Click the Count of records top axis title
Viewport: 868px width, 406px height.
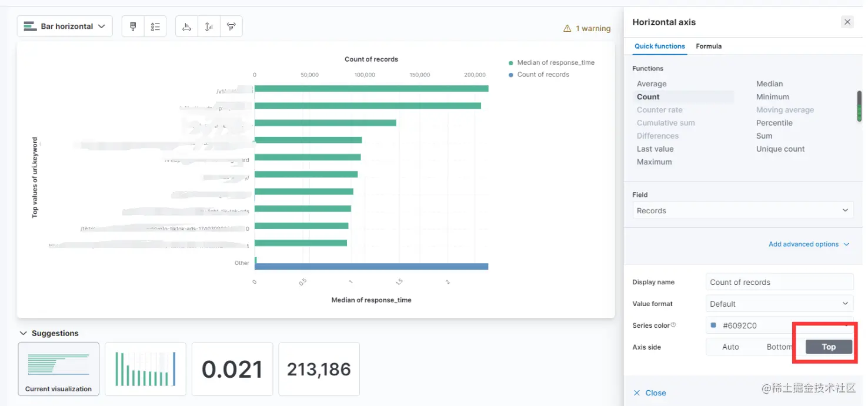pyautogui.click(x=371, y=59)
